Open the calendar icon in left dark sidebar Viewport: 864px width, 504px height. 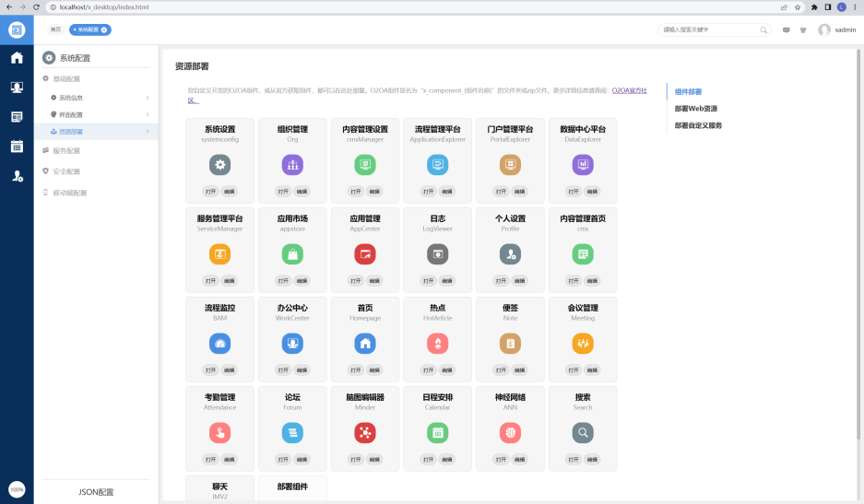point(17,146)
